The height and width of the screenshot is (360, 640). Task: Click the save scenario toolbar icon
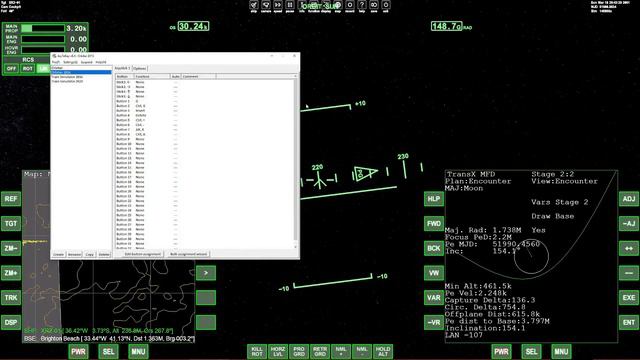[374, 5]
